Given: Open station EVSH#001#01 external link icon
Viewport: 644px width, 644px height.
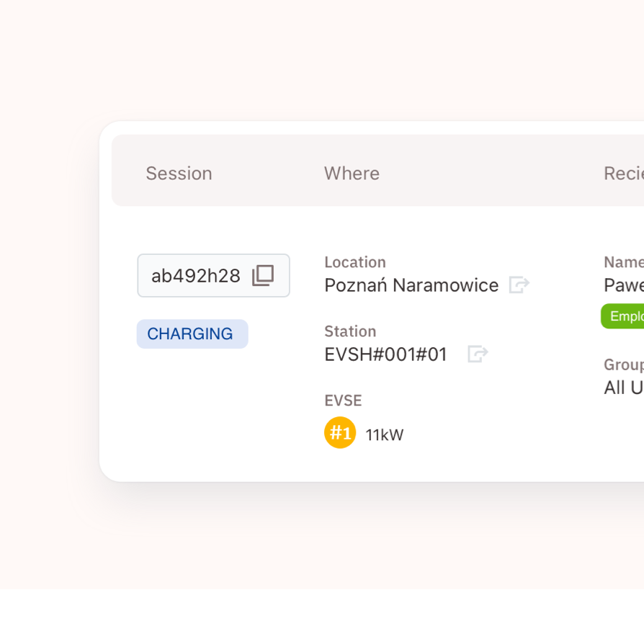Looking at the screenshot, I should [478, 354].
